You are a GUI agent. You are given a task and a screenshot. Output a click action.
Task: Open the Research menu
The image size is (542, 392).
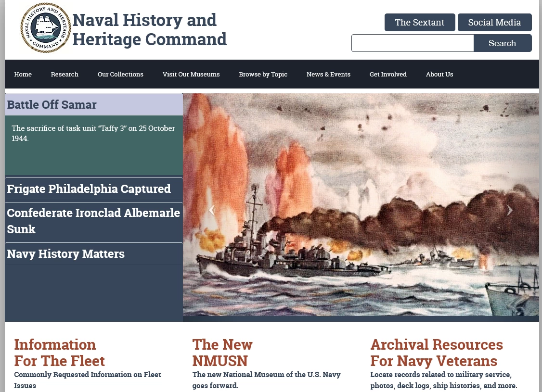click(x=65, y=74)
